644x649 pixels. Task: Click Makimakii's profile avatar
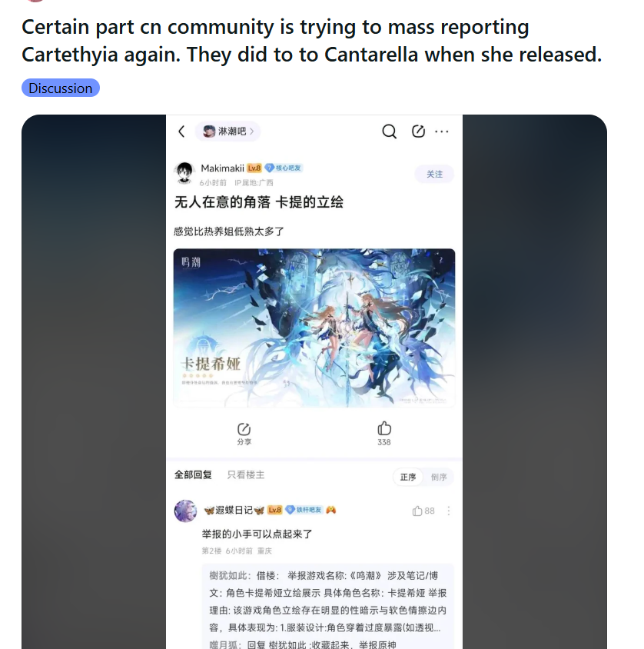[184, 173]
